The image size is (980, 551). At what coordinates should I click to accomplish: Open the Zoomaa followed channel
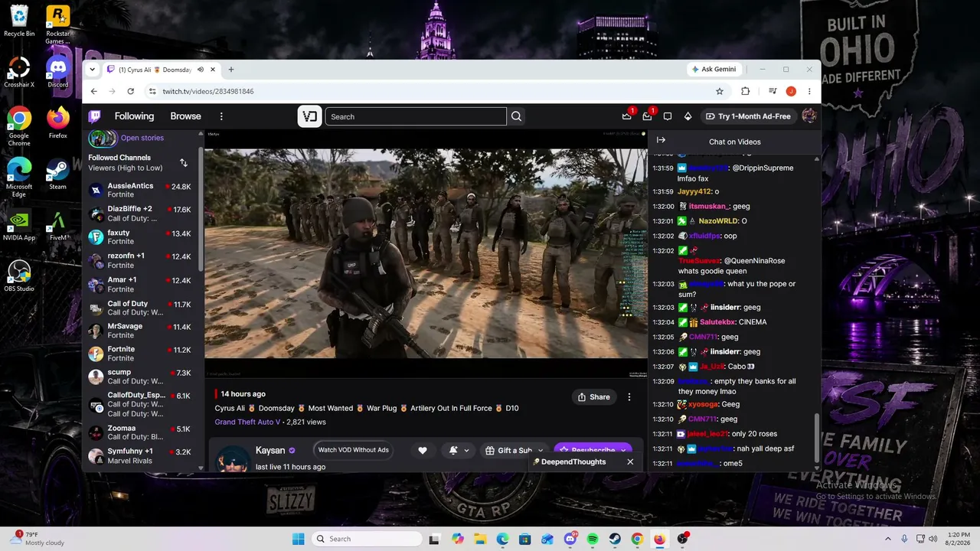click(x=142, y=432)
